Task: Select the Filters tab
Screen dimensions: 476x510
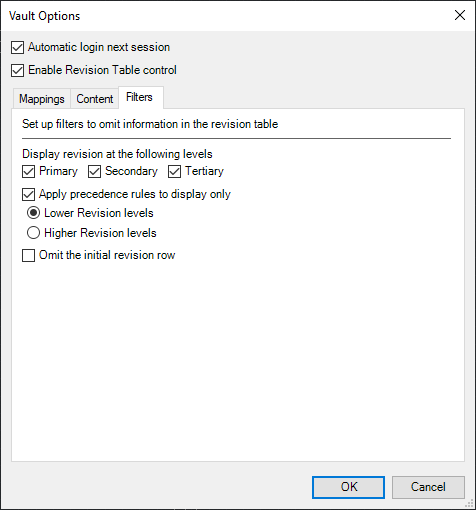Action: click(x=139, y=97)
